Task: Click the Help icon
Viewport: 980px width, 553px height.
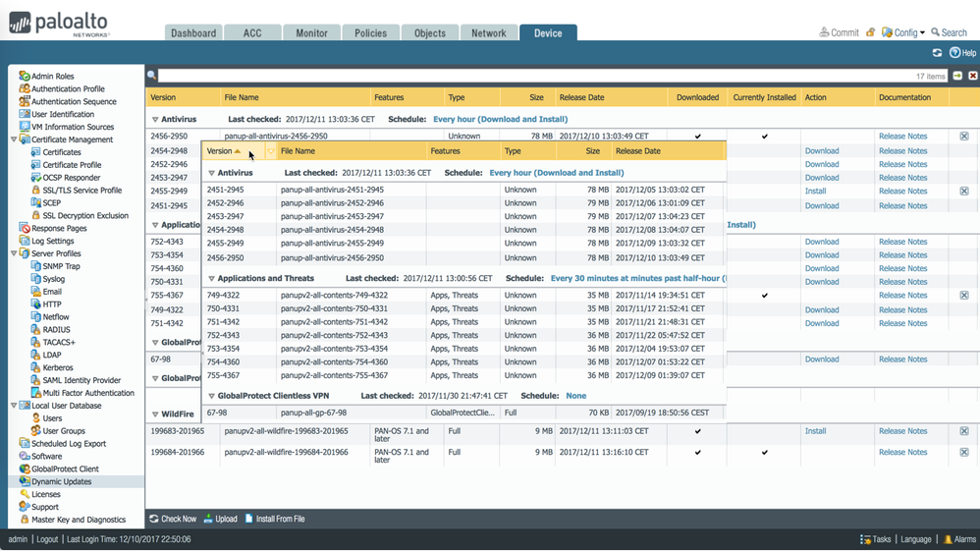Action: [954, 53]
